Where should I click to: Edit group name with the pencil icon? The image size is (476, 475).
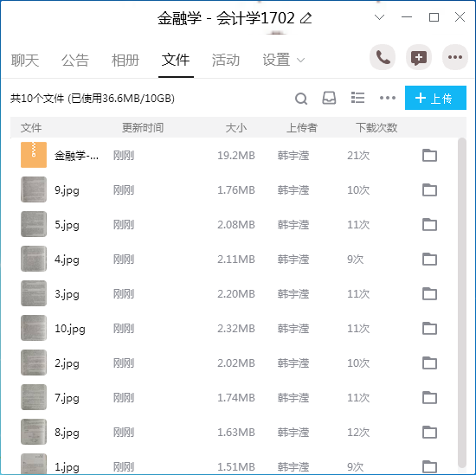[x=306, y=18]
